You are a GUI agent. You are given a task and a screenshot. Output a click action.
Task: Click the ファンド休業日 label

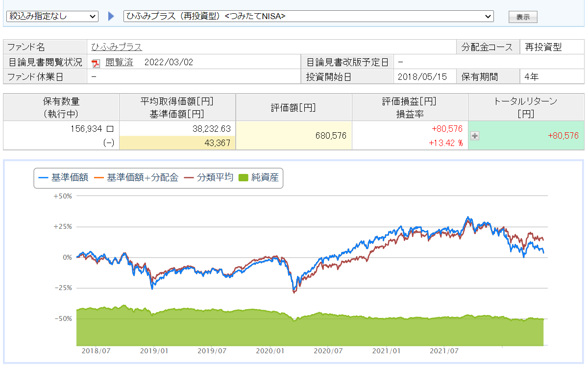35,76
